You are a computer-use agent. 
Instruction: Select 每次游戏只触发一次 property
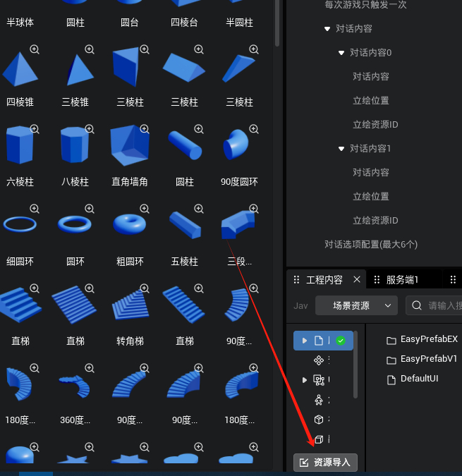click(x=365, y=4)
